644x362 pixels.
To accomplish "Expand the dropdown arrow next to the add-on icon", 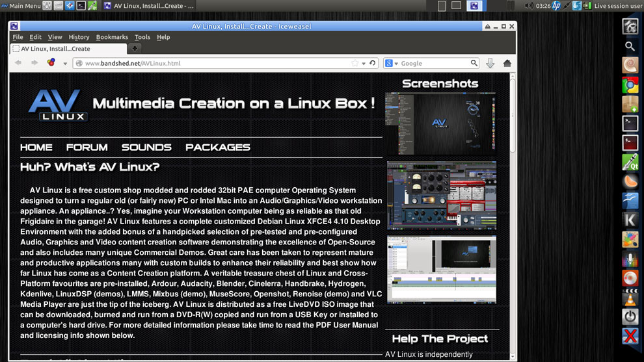I will [x=65, y=64].
